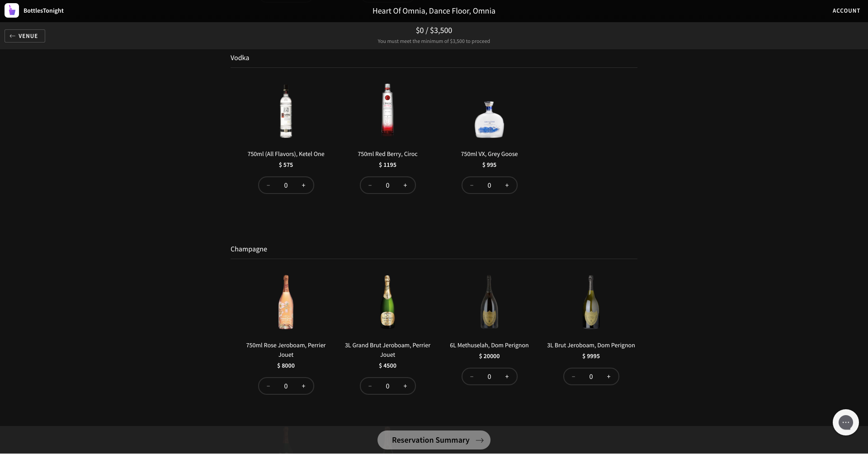Screen dimensions: 868x454
Task: Click the BottlesTonight purple cup logo
Action: (x=11, y=10)
